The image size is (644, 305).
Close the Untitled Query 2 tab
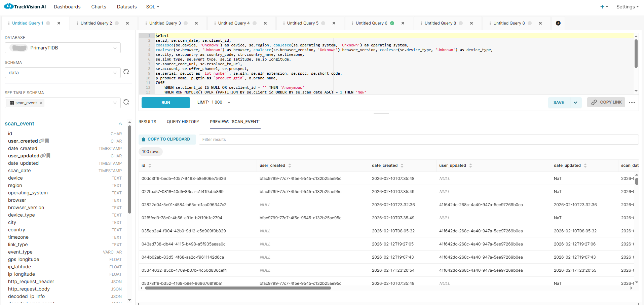127,23
